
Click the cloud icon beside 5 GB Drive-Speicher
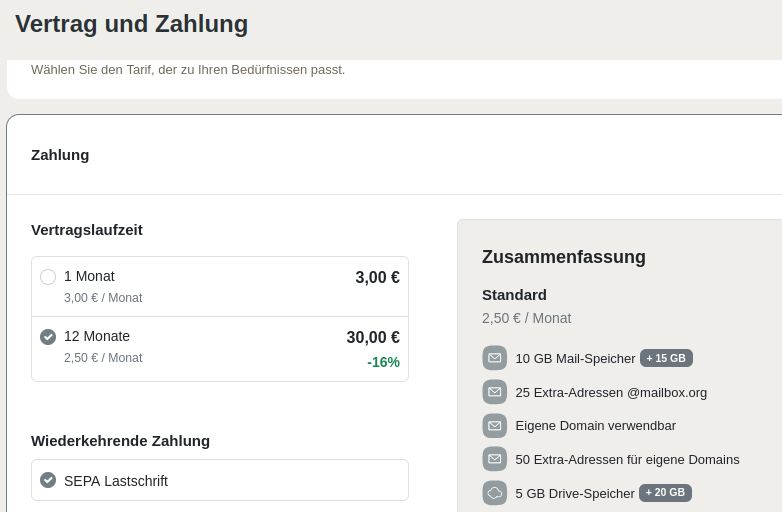[x=494, y=493]
